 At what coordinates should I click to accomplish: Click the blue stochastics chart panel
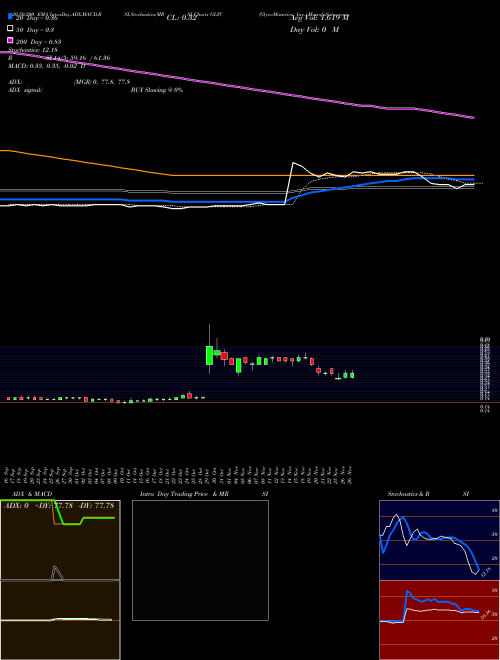(x=439, y=540)
